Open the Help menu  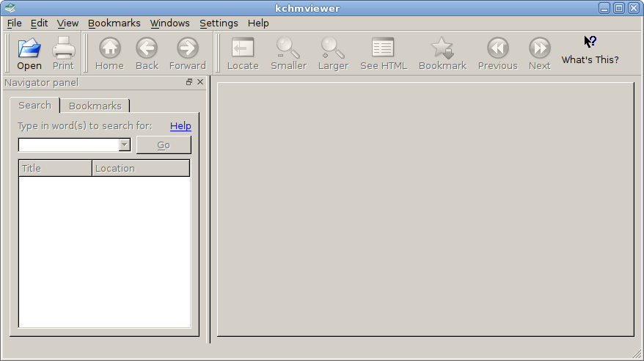click(x=258, y=23)
